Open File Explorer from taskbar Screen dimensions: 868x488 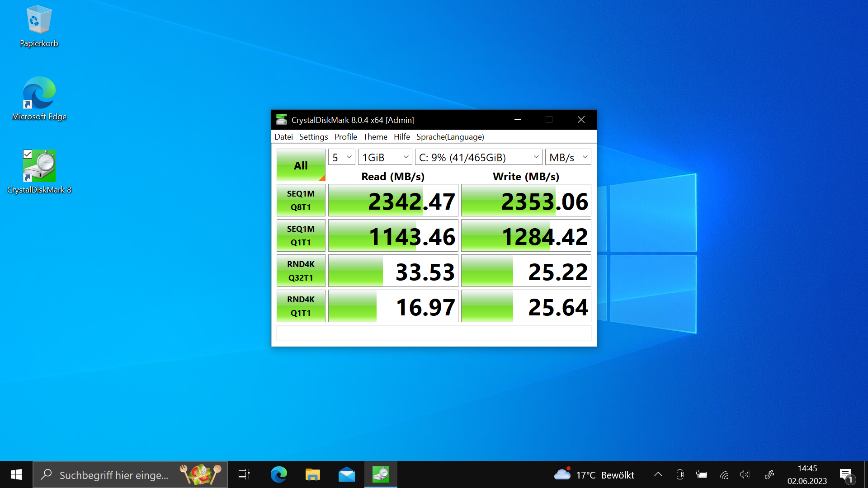pyautogui.click(x=312, y=474)
